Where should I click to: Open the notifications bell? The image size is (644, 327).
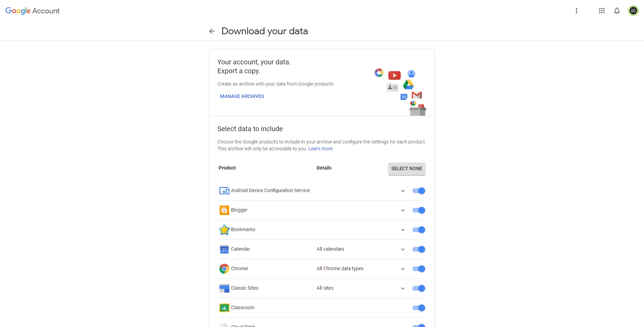(x=617, y=11)
